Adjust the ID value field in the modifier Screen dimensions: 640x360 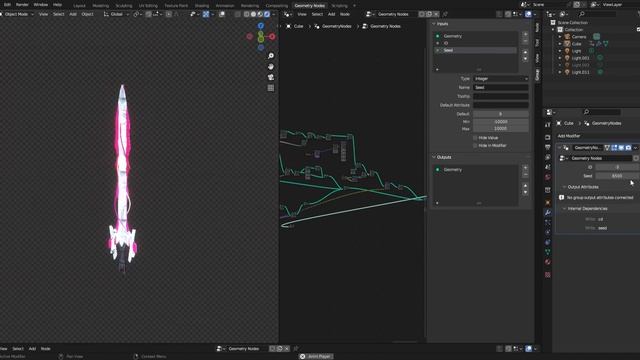click(617, 167)
